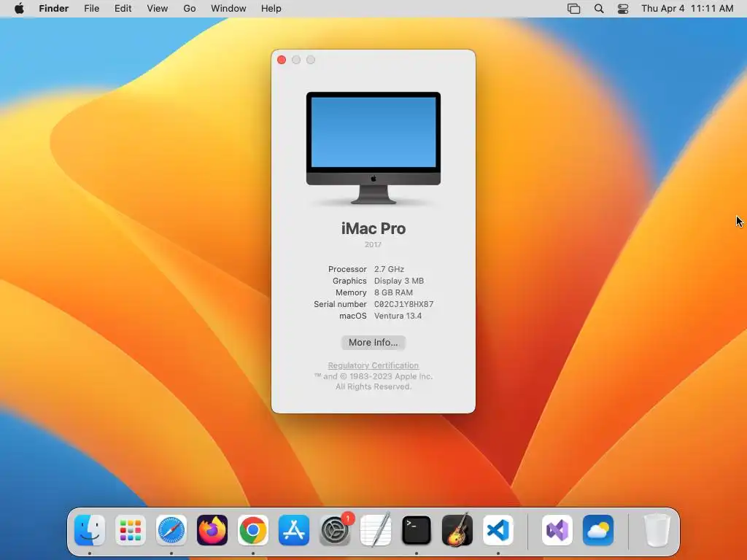Click the Display 3 MB graphics value
Screen dimensions: 747x560
click(399, 281)
